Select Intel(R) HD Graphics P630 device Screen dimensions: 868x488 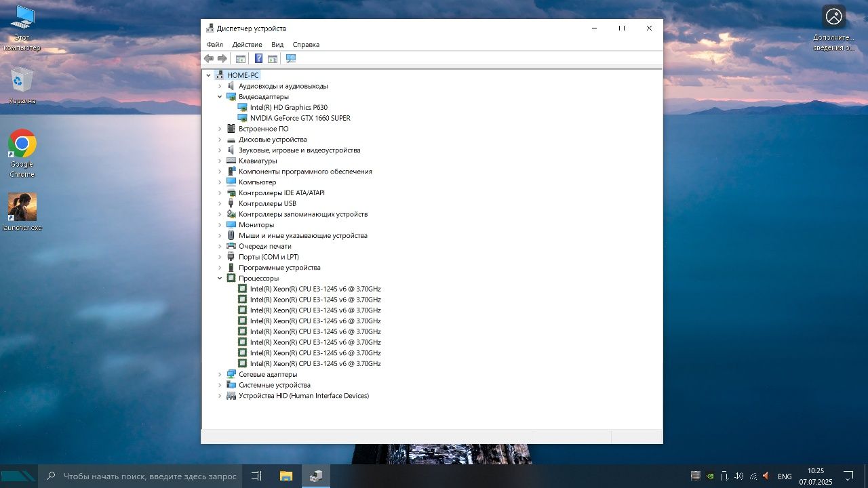pos(289,107)
